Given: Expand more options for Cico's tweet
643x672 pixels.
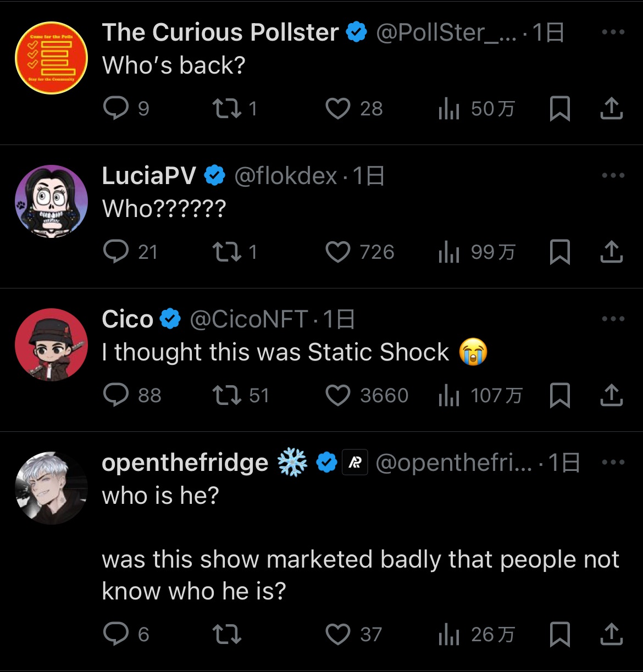Looking at the screenshot, I should tap(613, 319).
